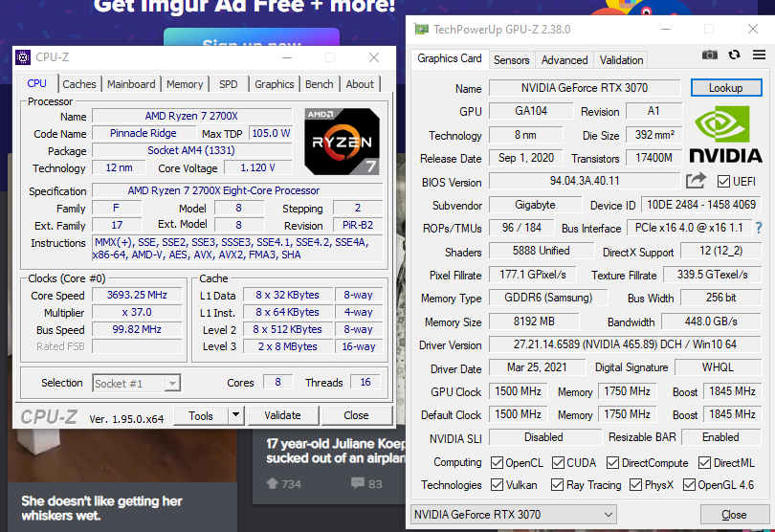Open the GPU-Z hamburger menu
This screenshot has width=775, height=532.
[759, 55]
